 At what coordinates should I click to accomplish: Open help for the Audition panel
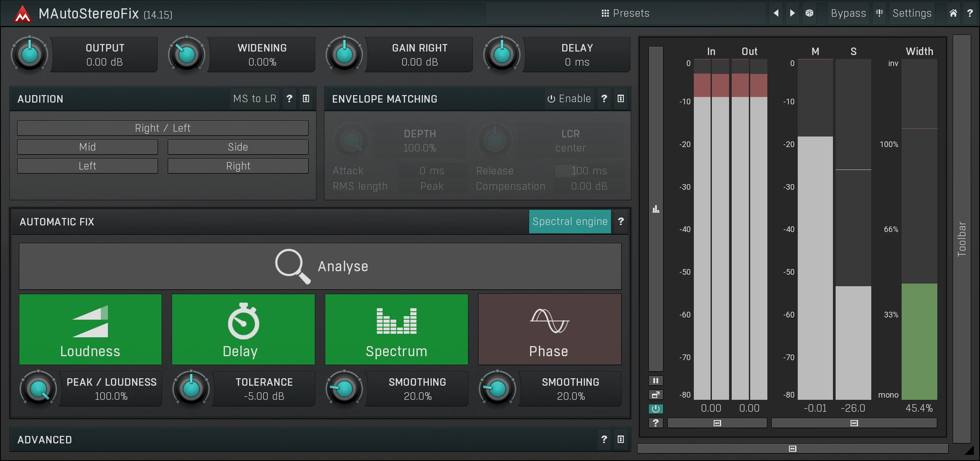coord(289,99)
